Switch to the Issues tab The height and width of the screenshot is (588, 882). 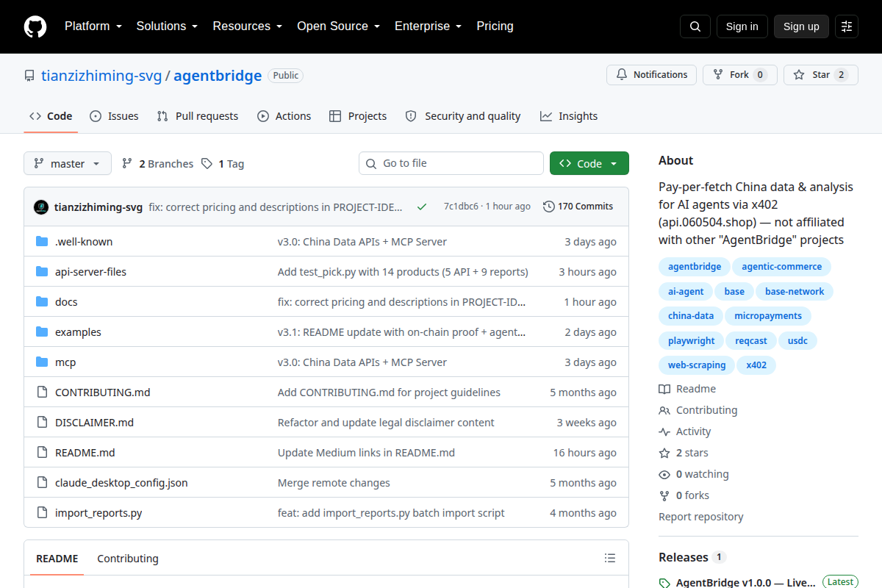[x=114, y=116]
